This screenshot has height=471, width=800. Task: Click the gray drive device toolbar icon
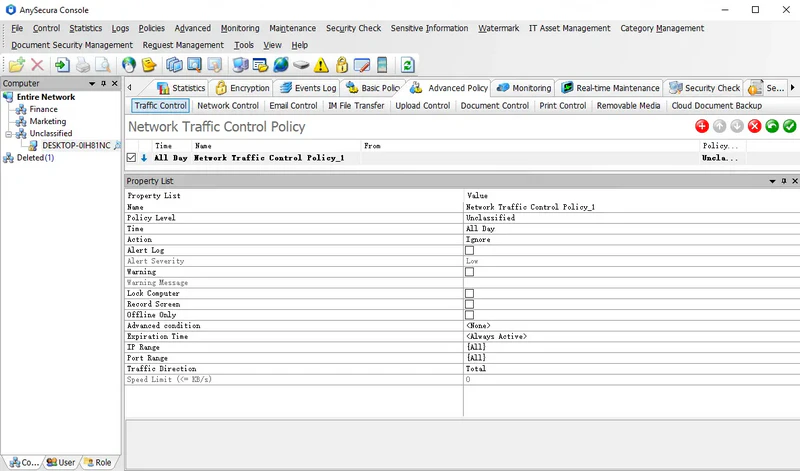301,65
